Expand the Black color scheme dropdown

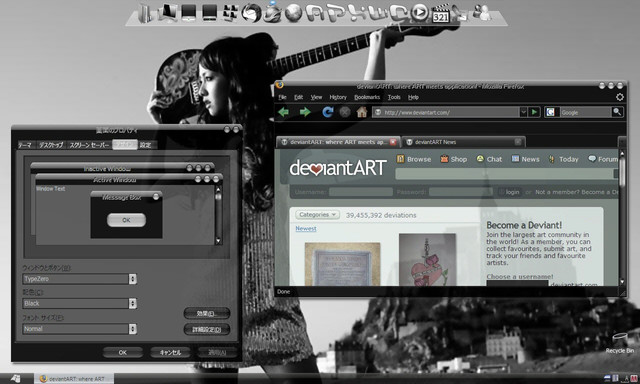point(132,303)
